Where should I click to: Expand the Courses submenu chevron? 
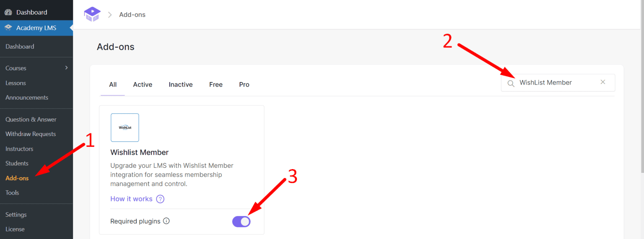pos(66,67)
